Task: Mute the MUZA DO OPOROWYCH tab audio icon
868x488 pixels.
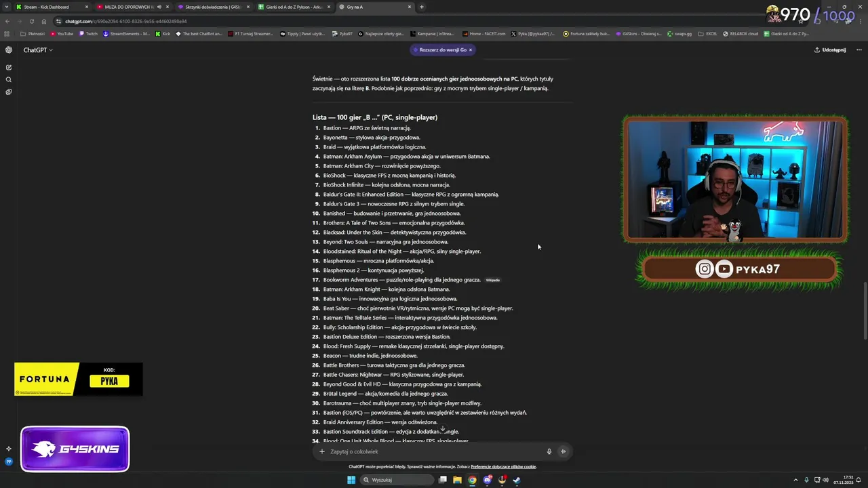Action: 159,7
